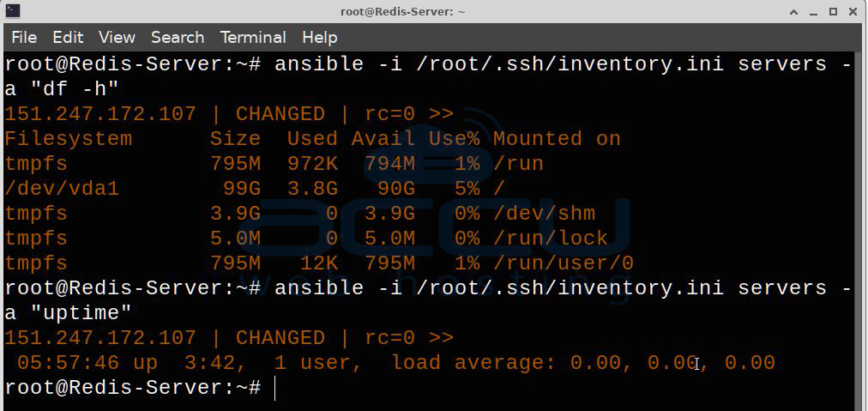The image size is (868, 411).
Task: Click the 'load average:' text
Action: pyautogui.click(x=473, y=363)
